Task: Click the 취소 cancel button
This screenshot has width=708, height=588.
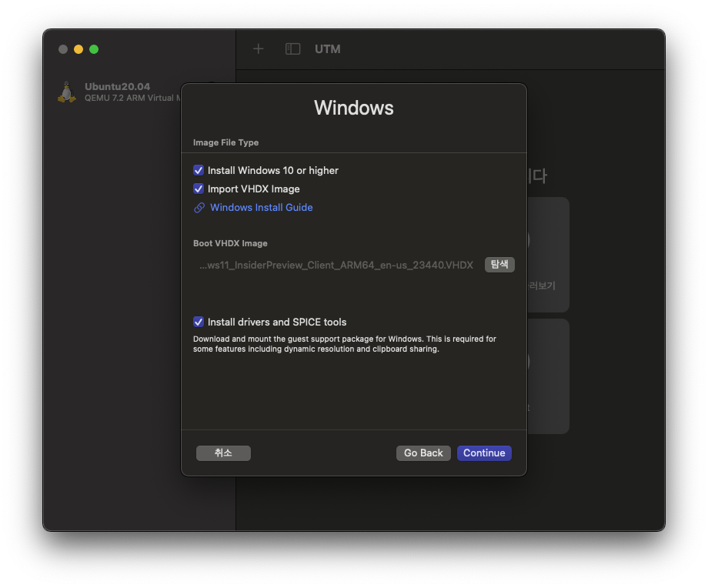Action: [223, 453]
